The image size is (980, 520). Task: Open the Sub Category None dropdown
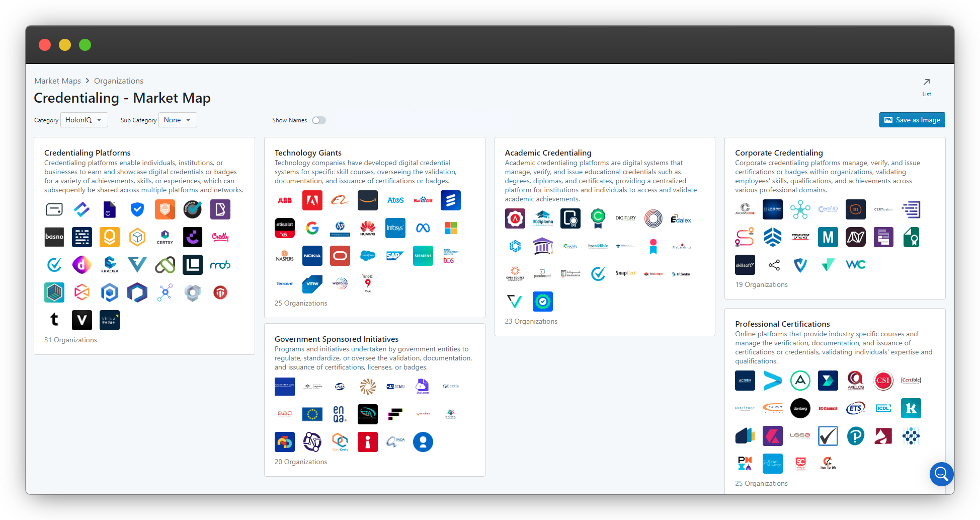point(178,120)
